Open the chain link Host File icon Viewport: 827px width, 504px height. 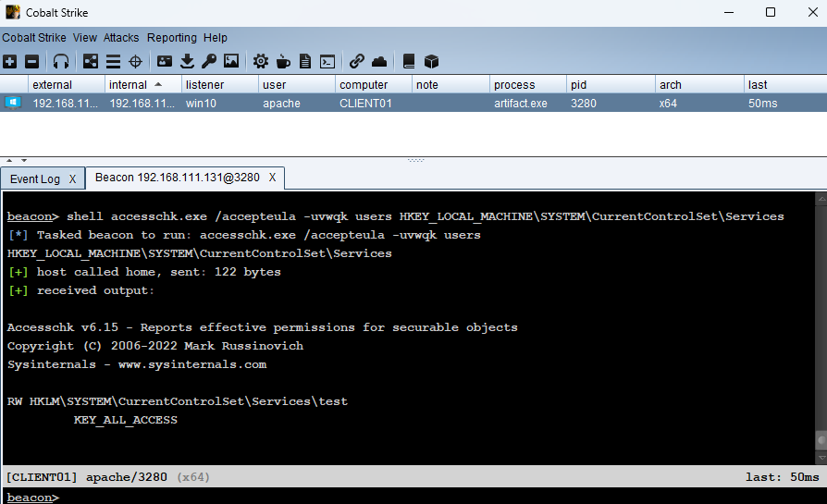point(357,62)
